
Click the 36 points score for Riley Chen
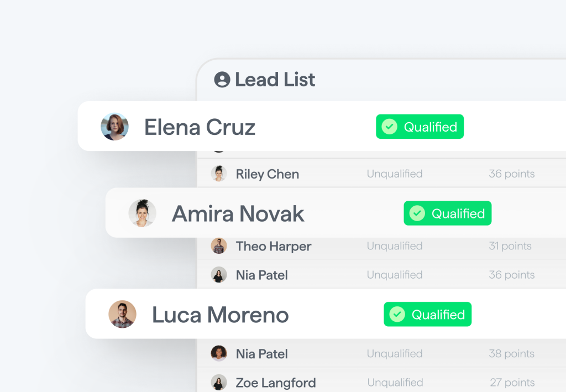point(511,173)
